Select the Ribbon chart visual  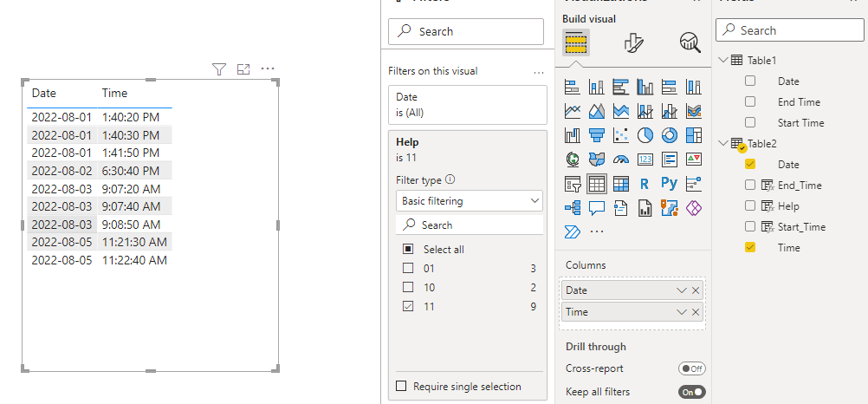point(694,111)
